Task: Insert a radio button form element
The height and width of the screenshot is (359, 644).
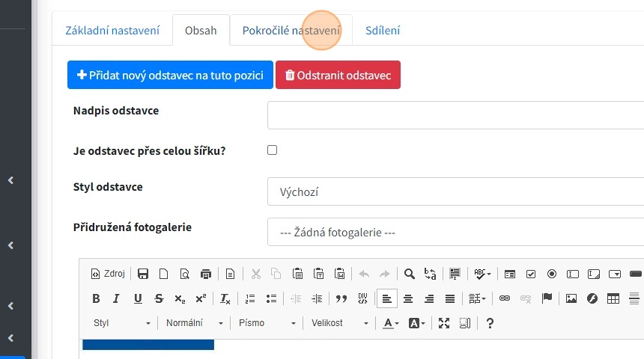Action: 552,274
